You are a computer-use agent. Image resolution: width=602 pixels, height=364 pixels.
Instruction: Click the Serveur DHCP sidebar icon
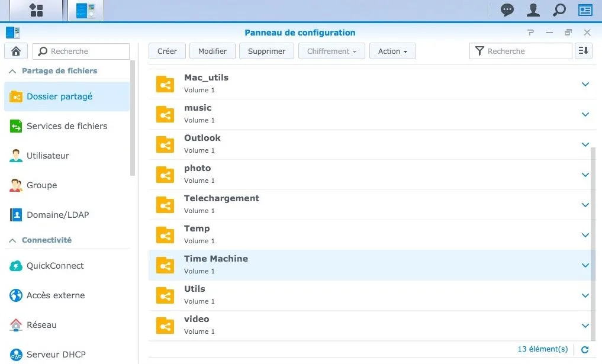tap(16, 355)
